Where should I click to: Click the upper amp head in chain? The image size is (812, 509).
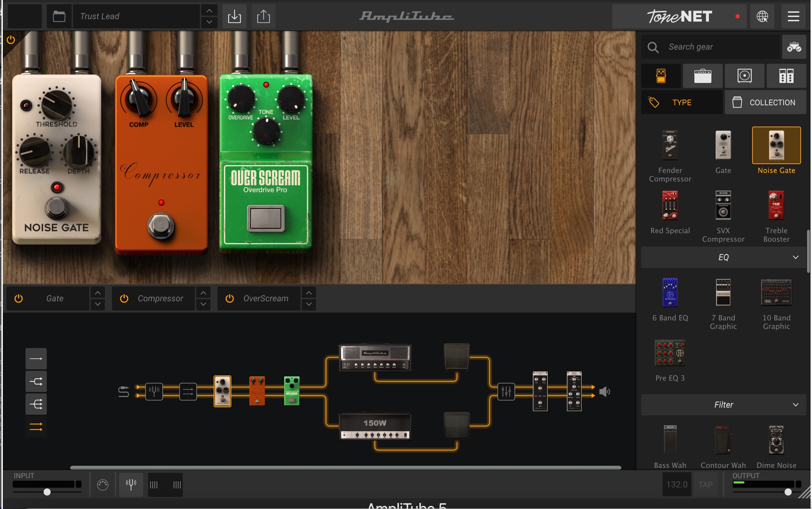375,357
